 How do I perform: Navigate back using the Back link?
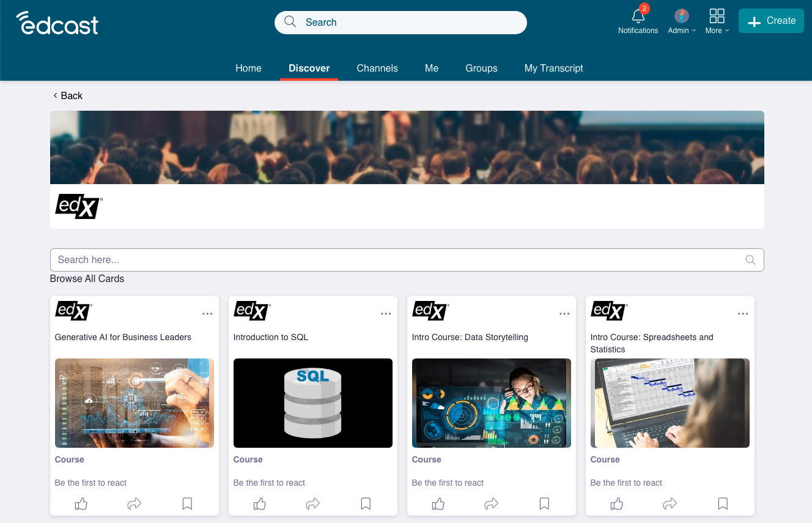[x=67, y=95]
